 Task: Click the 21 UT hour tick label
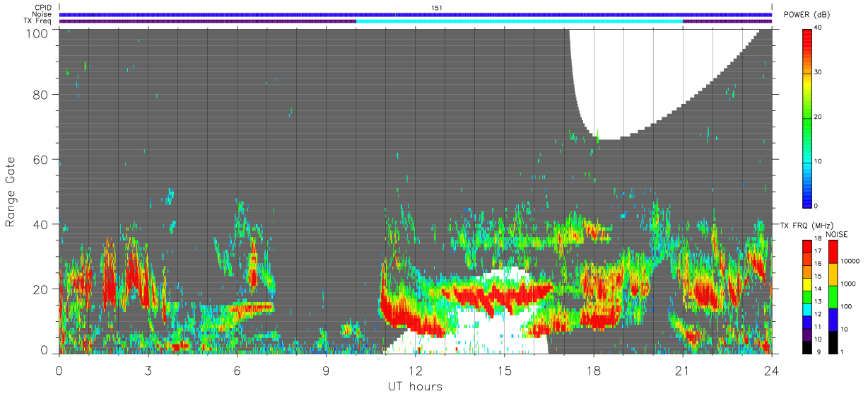point(682,369)
